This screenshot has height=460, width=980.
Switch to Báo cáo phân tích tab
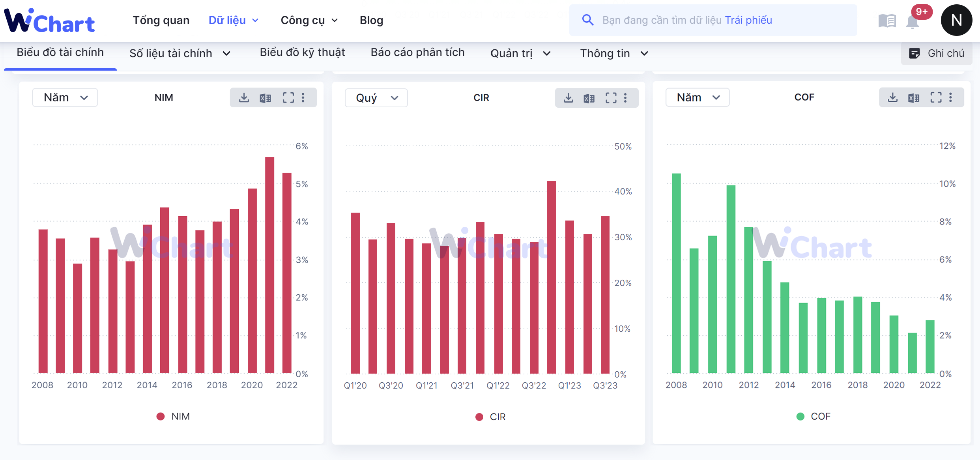click(x=417, y=52)
